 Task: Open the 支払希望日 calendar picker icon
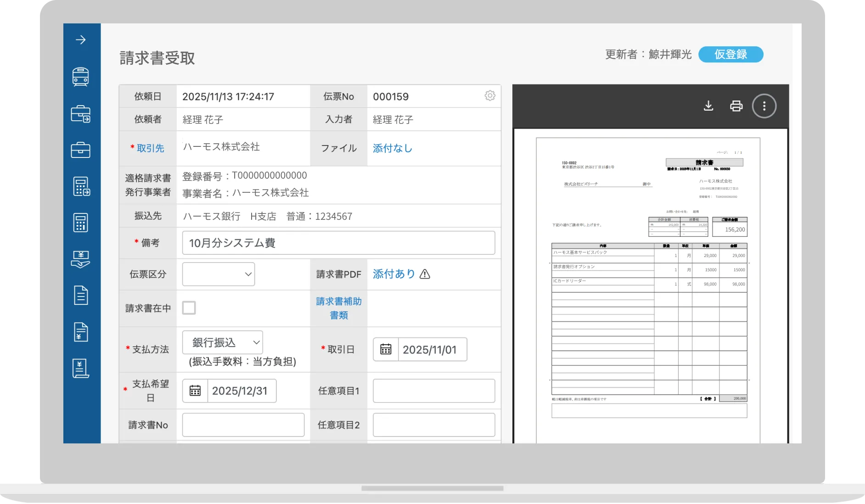195,391
